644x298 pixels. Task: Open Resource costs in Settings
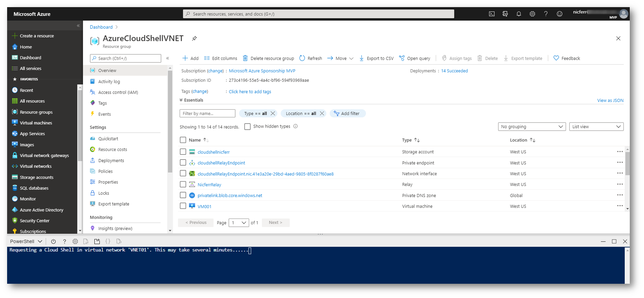click(x=113, y=149)
